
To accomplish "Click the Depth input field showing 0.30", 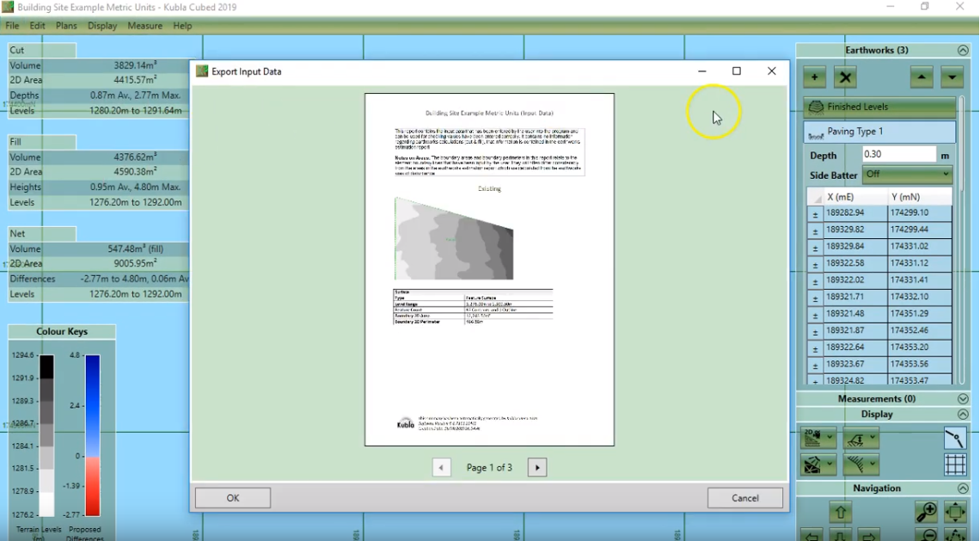I will pos(898,155).
